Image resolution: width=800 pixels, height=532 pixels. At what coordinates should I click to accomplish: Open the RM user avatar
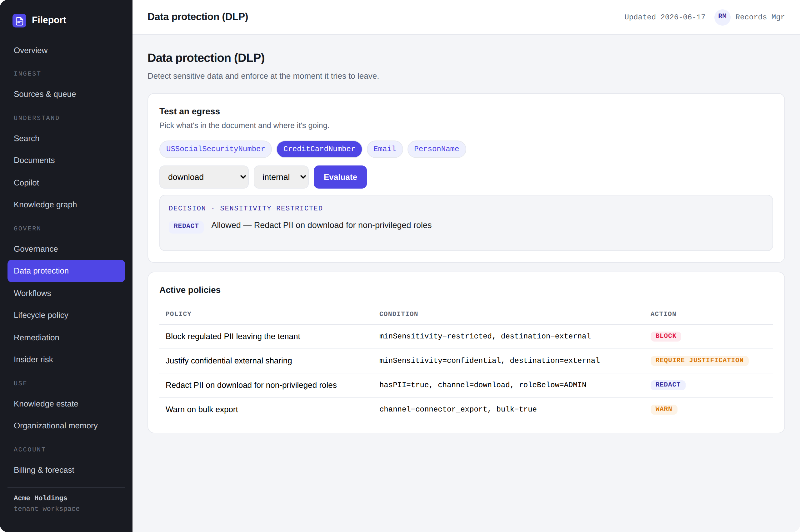(722, 17)
